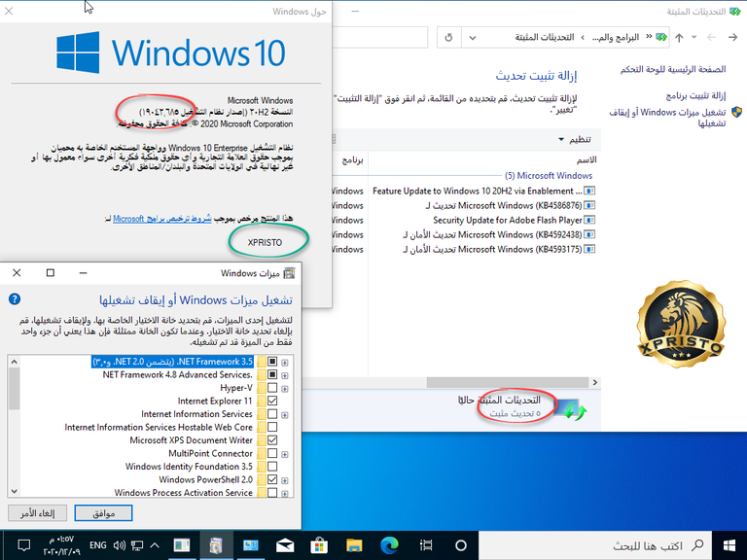Open recent locations dropdown chevron
The height and width of the screenshot is (560, 747).
tap(694, 37)
